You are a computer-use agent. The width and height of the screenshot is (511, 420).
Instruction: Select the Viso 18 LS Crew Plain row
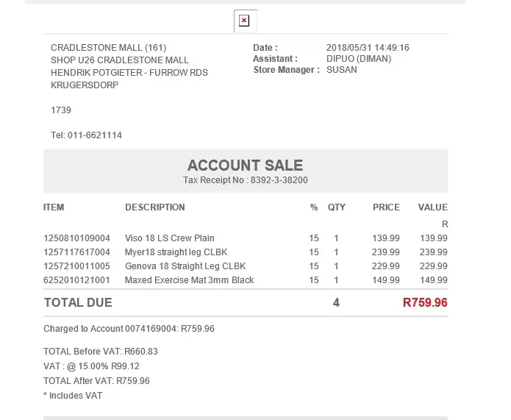tap(170, 238)
